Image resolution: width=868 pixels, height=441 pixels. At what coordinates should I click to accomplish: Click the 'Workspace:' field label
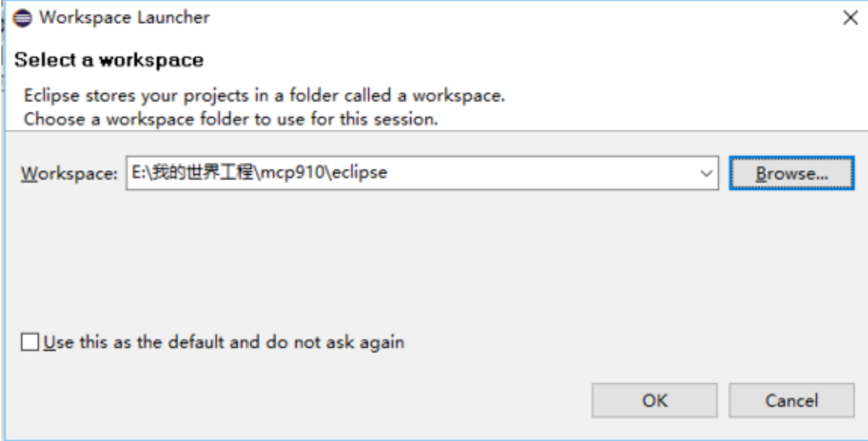tap(68, 174)
